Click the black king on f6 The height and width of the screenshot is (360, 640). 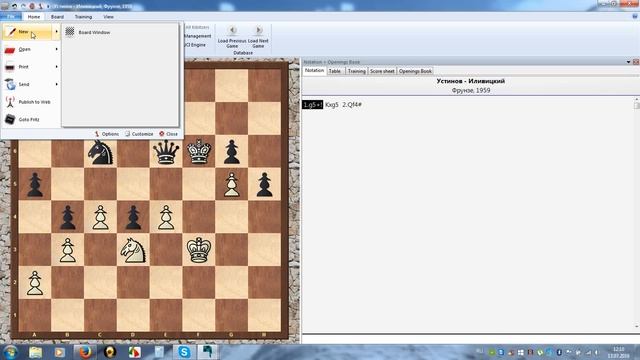click(x=199, y=152)
